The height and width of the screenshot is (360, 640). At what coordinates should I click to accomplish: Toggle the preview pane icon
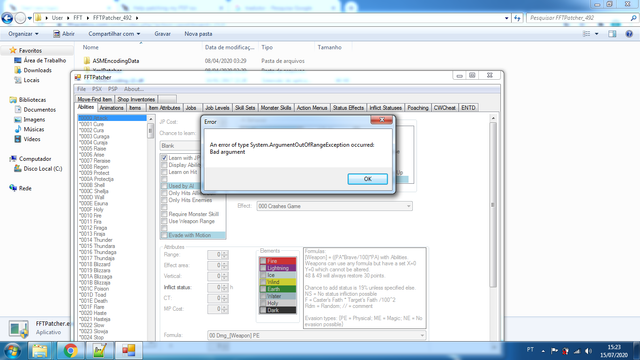click(x=612, y=34)
